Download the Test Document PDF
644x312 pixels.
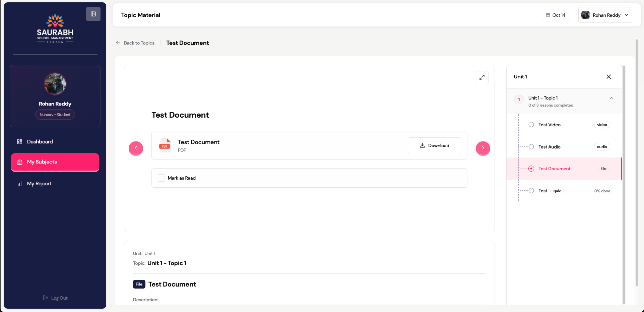tap(434, 145)
